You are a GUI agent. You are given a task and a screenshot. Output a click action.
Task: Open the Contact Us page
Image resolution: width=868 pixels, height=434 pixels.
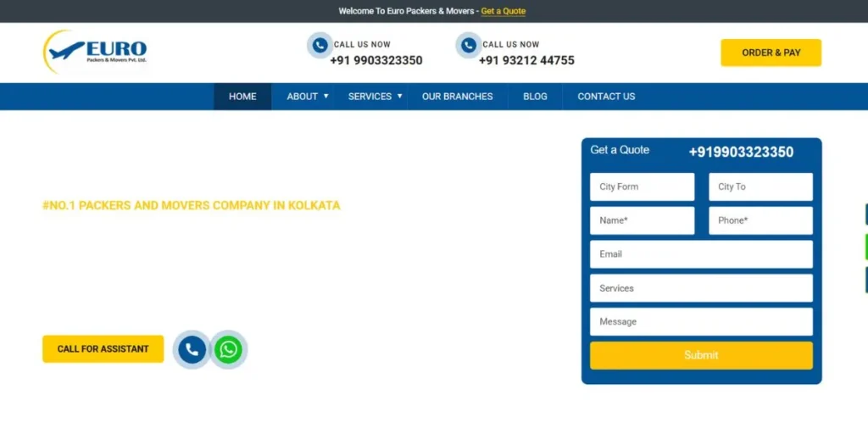pos(606,97)
